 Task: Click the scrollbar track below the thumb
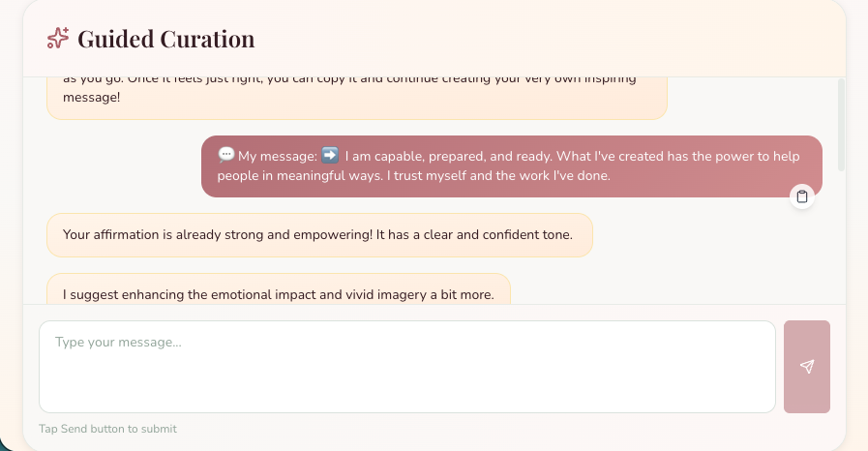pos(841,238)
